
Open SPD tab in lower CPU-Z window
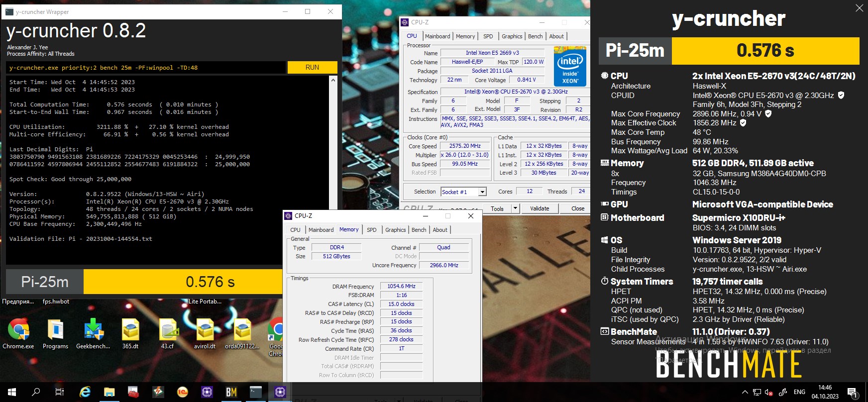click(x=372, y=230)
